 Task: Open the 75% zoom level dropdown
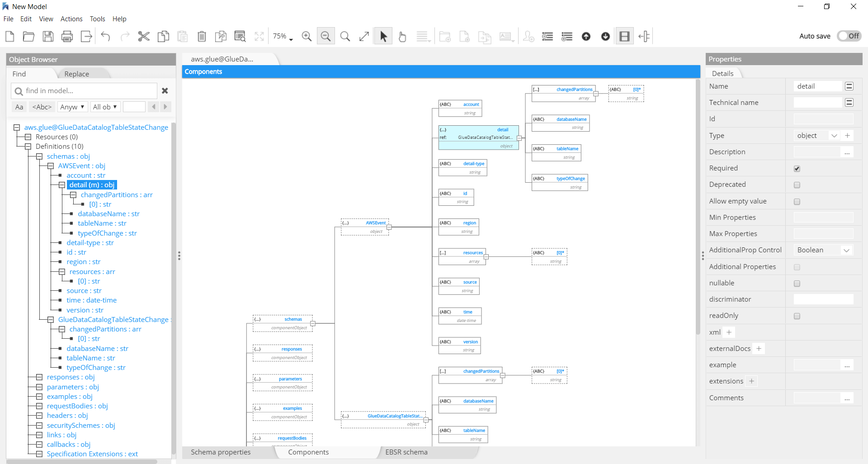[x=283, y=36]
